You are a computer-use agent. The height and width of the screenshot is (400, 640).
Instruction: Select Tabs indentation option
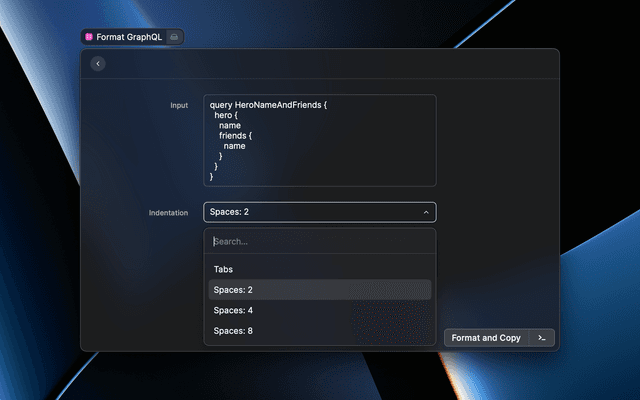point(223,269)
